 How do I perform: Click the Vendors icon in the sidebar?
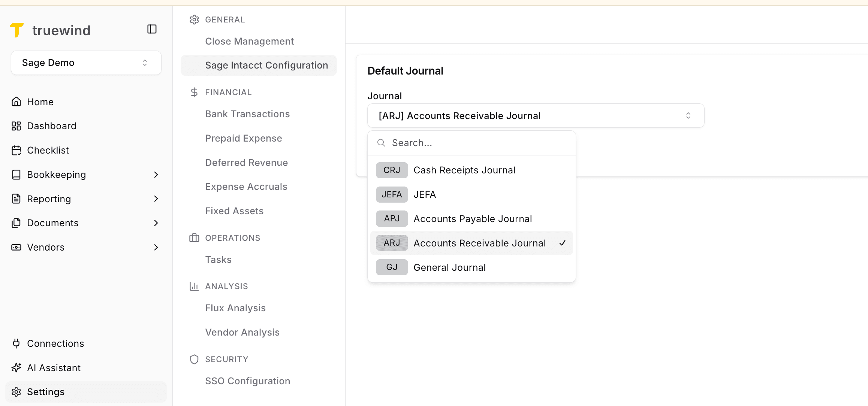[16, 247]
